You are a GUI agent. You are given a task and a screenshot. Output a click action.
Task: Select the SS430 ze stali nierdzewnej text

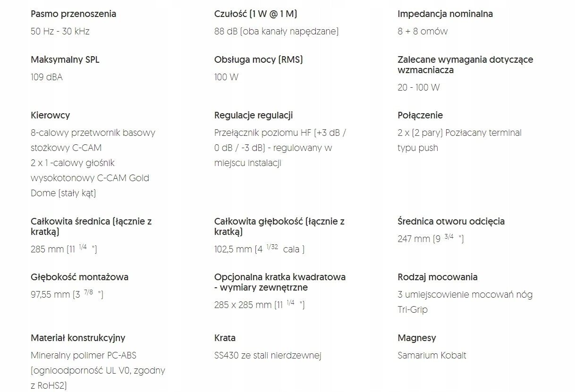pos(268,355)
